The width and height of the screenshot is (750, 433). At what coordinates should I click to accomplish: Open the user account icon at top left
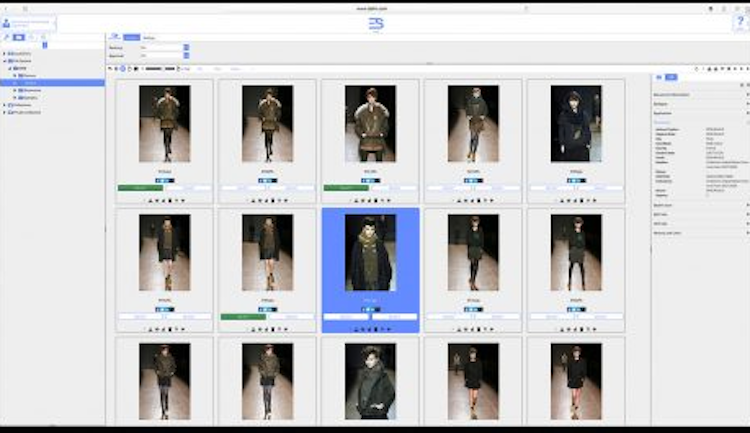click(x=6, y=23)
